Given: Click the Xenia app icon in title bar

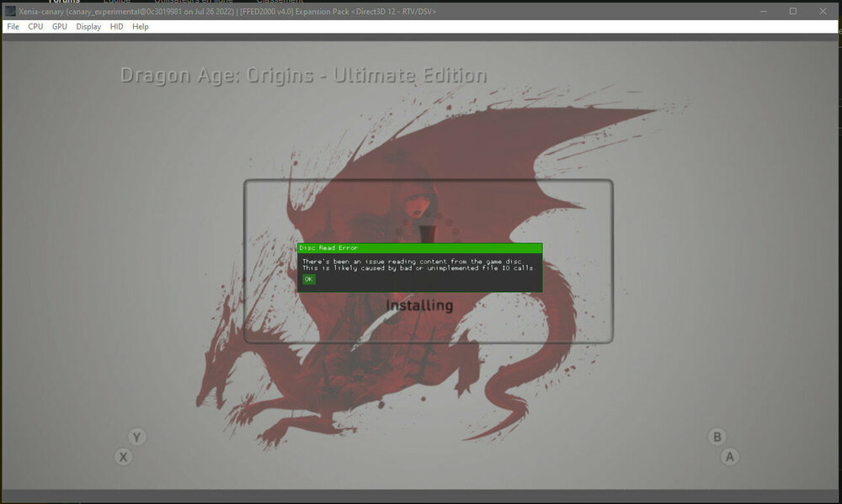Looking at the screenshot, I should point(10,11).
